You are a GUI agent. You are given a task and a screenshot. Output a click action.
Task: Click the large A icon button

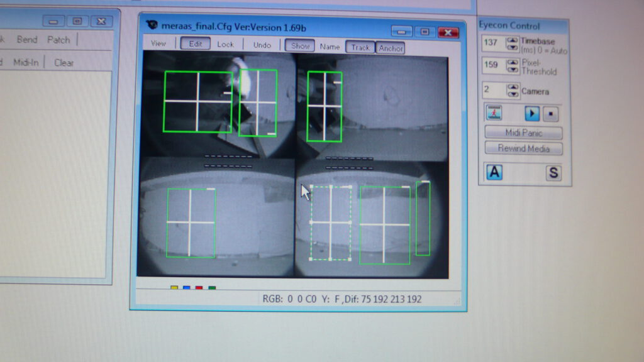494,172
